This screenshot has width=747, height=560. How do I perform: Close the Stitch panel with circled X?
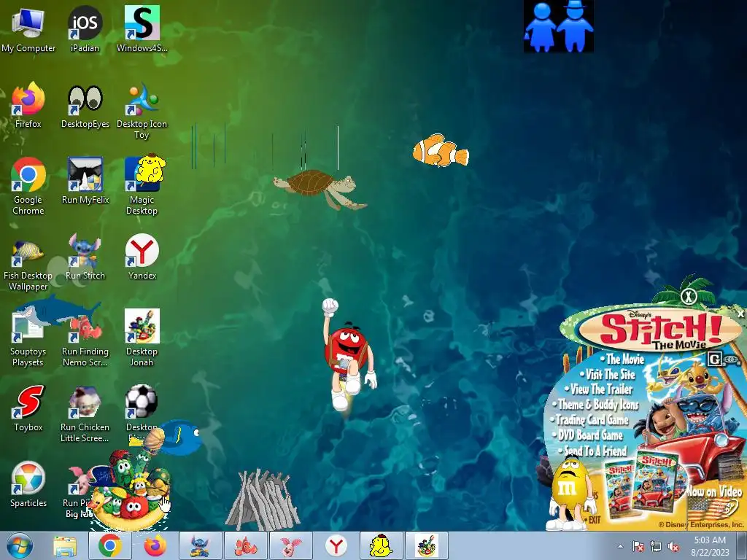pos(689,297)
